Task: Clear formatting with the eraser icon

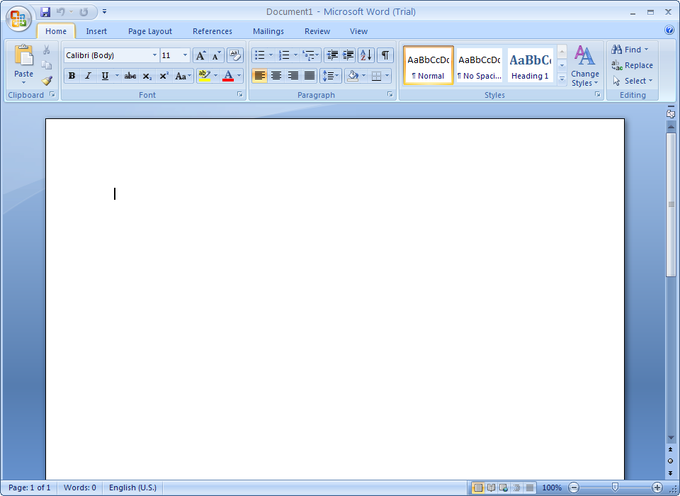Action: tap(235, 55)
